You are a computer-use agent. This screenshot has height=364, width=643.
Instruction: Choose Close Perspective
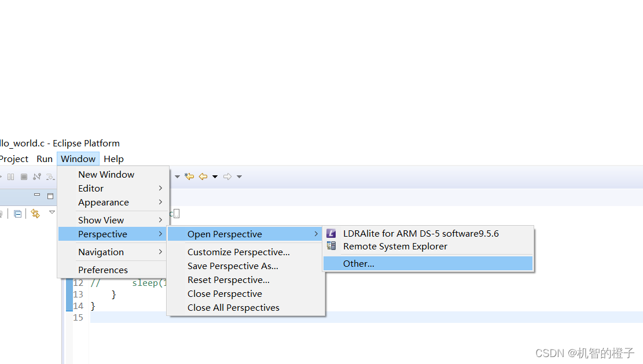point(245,294)
